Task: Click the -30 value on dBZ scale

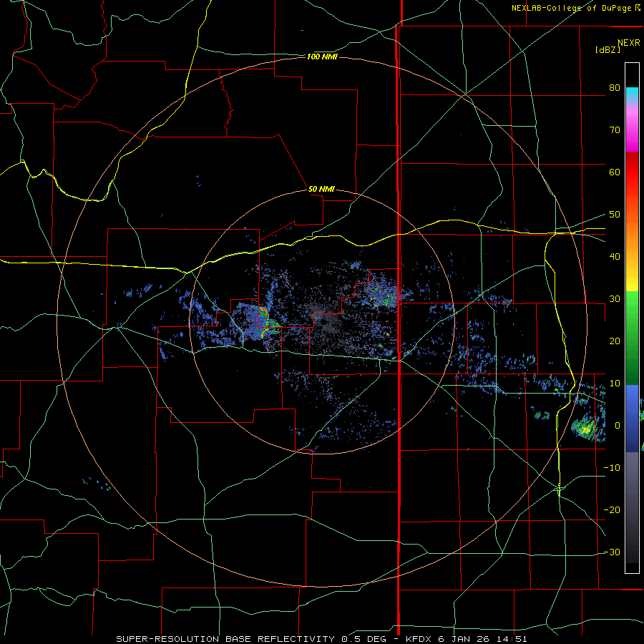Action: [x=612, y=552]
